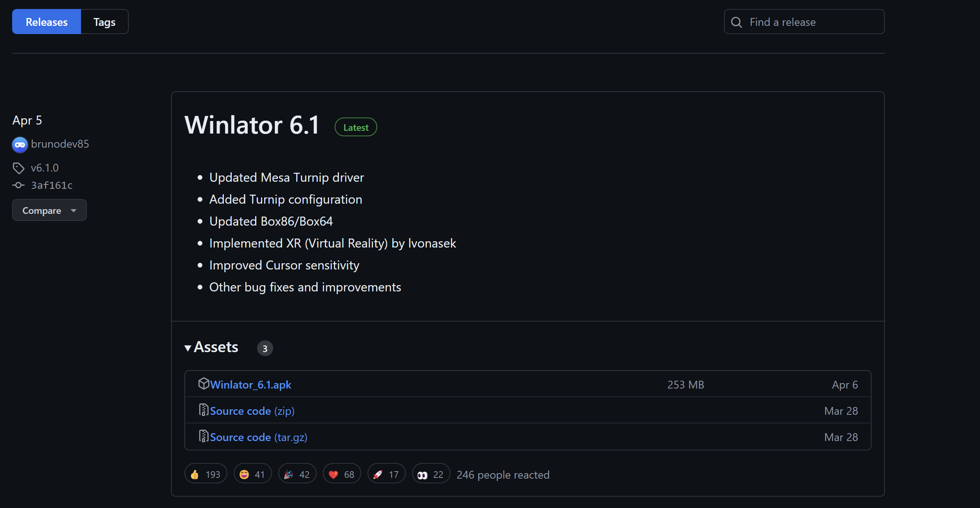Click 'Improved Cursor sensitivity' bullet

pyautogui.click(x=284, y=265)
